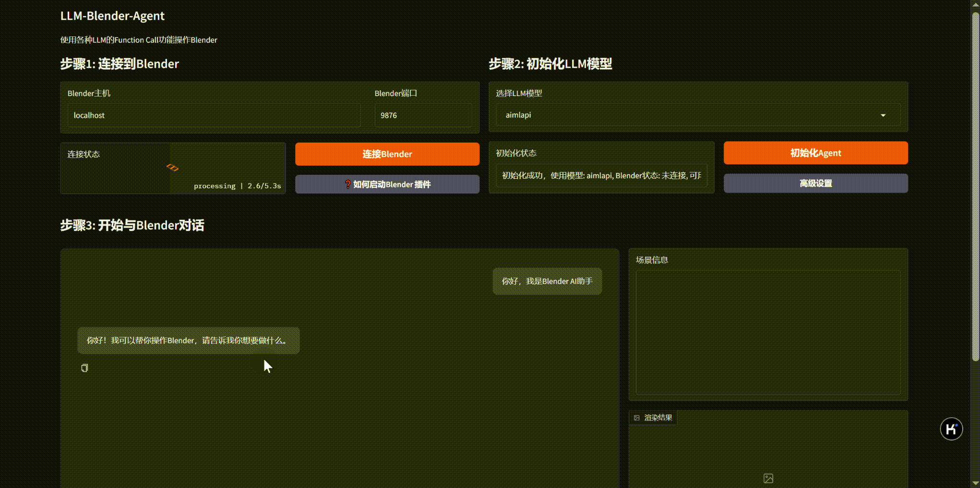This screenshot has height=488, width=980.
Task: Click the 连接Blender button
Action: 387,154
